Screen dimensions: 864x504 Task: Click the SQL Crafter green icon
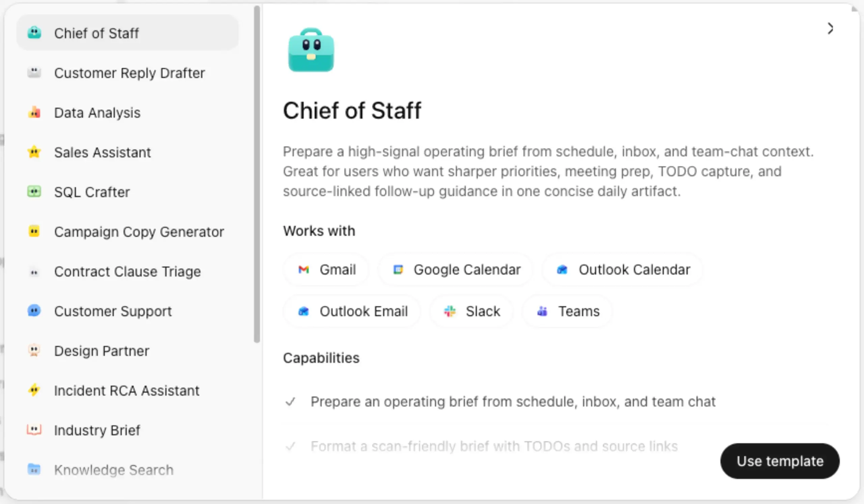pos(34,192)
